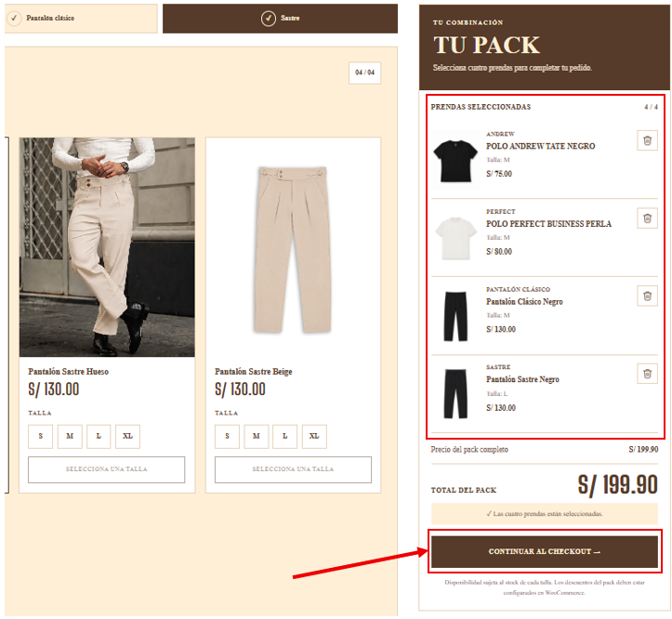The height and width of the screenshot is (619, 672).
Task: Click Pantalón Clásico Negro name in pack
Action: tap(524, 302)
